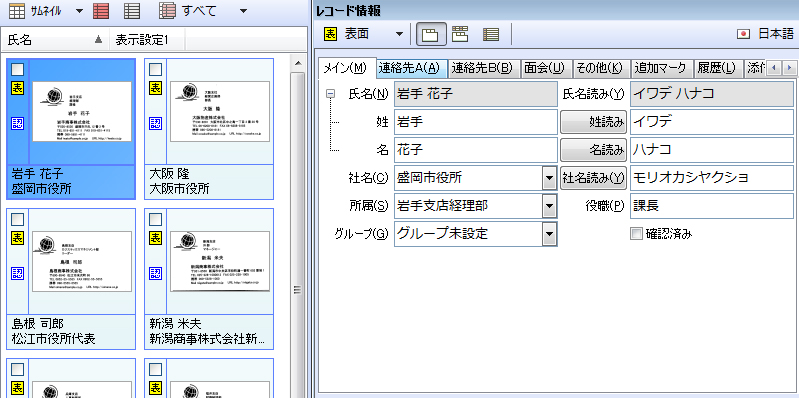799x398 pixels.
Task: Open the 社名 combo box dropdown arrow
Action: pyautogui.click(x=549, y=178)
